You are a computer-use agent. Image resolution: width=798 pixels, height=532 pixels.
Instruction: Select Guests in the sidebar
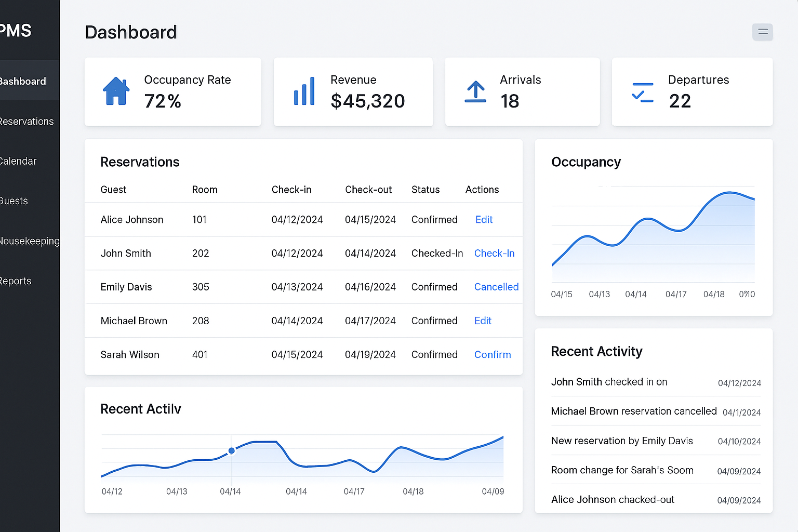[x=15, y=201]
